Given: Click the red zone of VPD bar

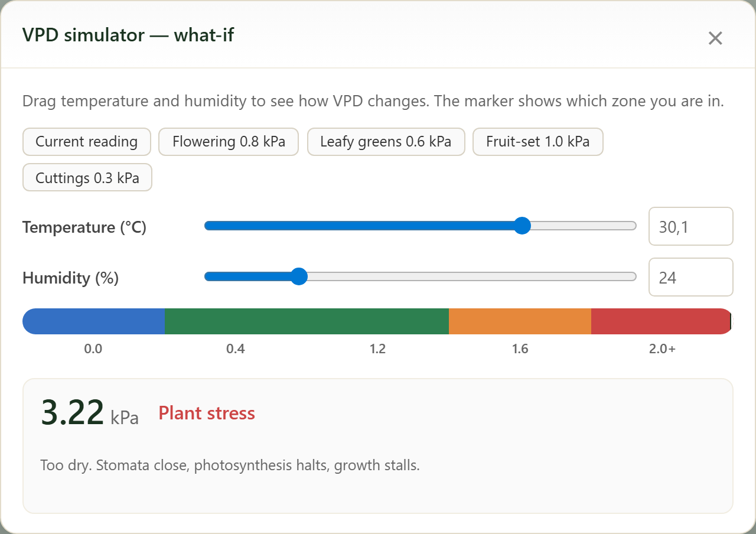Looking at the screenshot, I should coord(661,321).
